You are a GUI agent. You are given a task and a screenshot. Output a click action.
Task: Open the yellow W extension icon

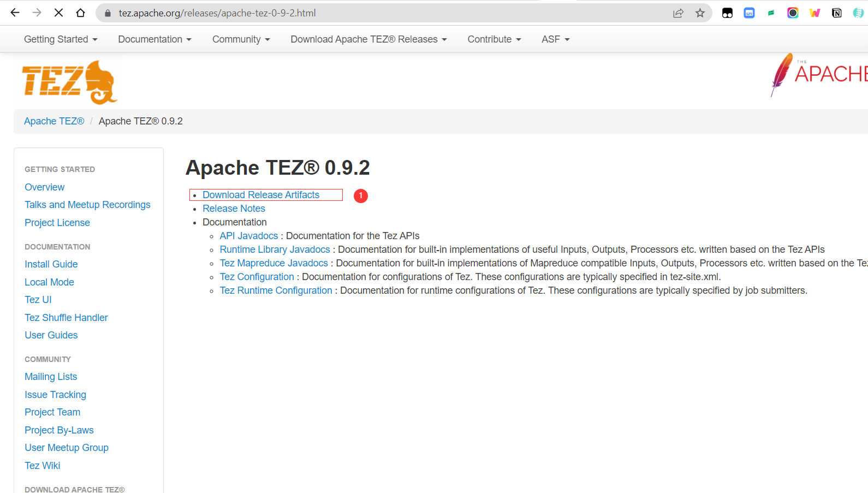[815, 13]
